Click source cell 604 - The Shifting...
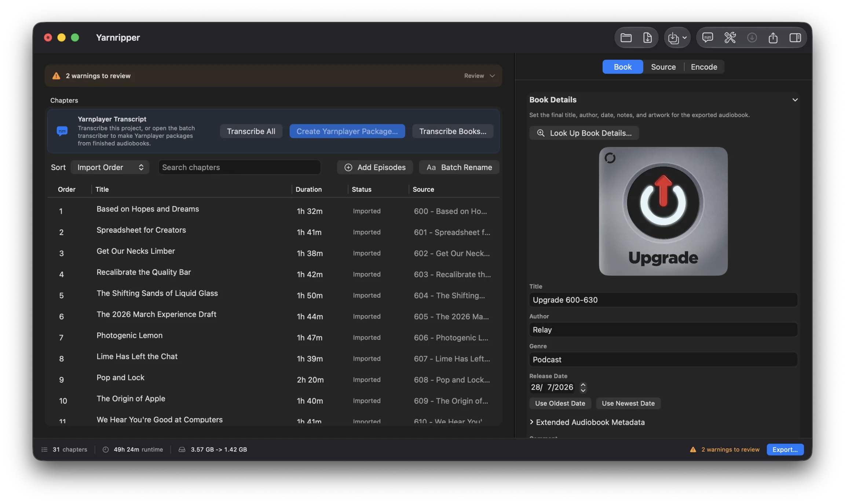 click(449, 295)
